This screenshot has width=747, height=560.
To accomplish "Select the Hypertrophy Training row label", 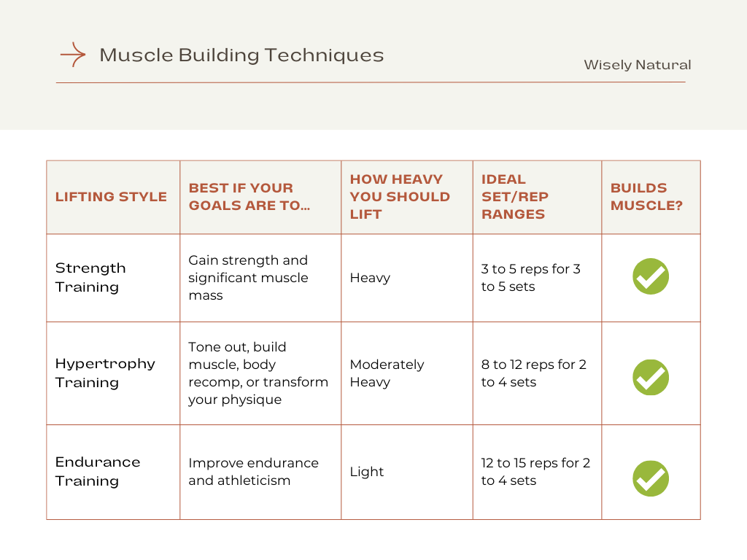I will (105, 373).
